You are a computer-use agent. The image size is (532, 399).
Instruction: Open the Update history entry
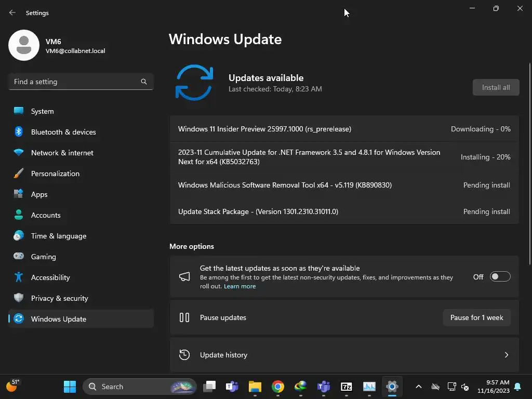coord(344,355)
